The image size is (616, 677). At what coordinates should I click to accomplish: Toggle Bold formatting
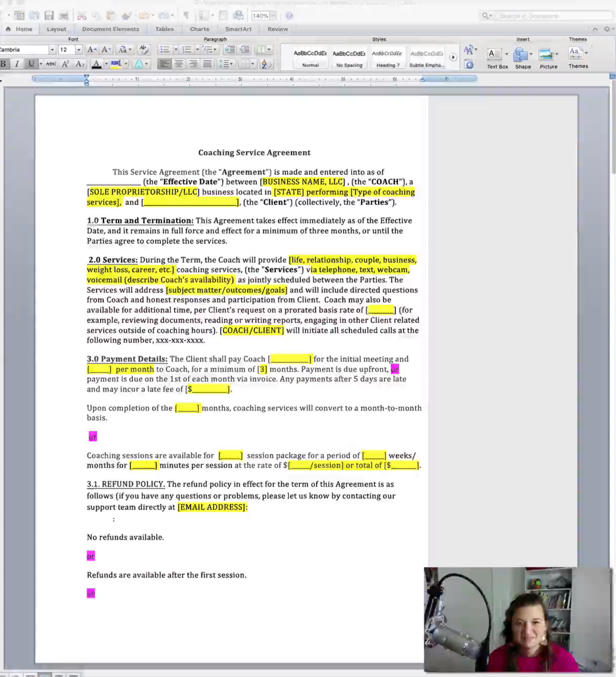tap(3, 64)
